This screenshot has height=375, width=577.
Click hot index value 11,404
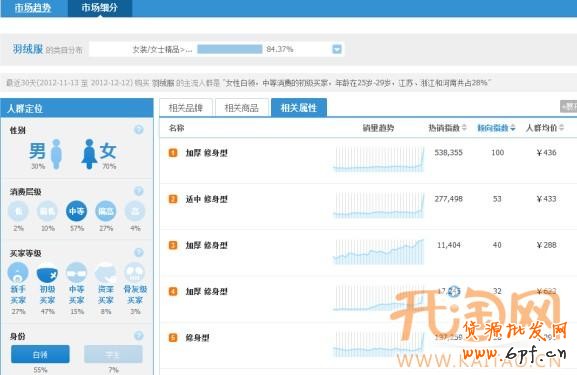point(449,245)
